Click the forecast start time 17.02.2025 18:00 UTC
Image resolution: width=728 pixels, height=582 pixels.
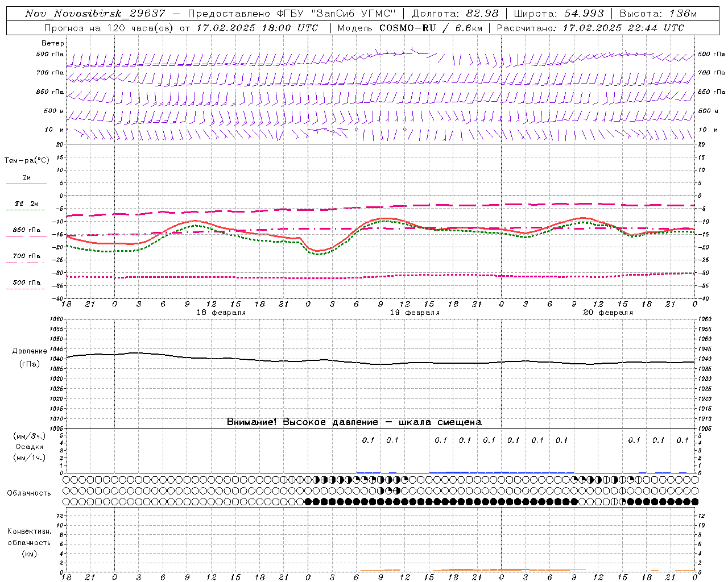[257, 28]
